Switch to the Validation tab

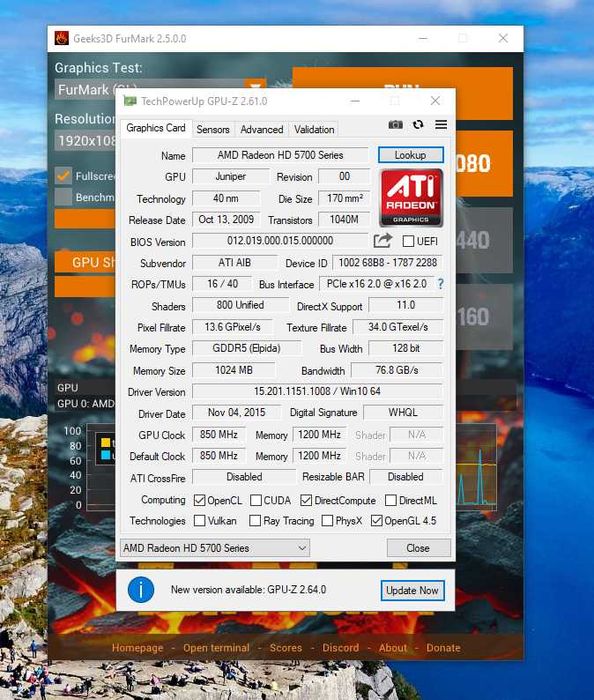[314, 129]
